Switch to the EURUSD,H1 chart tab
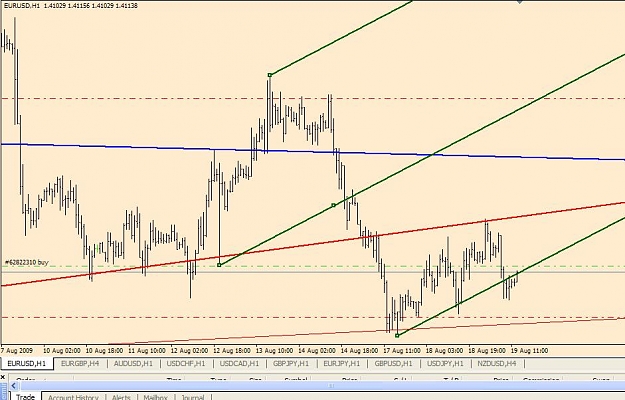625x400 pixels. click(26, 363)
